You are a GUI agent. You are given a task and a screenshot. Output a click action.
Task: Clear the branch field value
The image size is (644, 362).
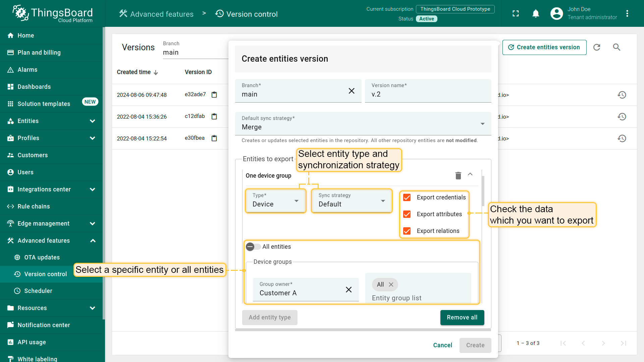coord(351,91)
